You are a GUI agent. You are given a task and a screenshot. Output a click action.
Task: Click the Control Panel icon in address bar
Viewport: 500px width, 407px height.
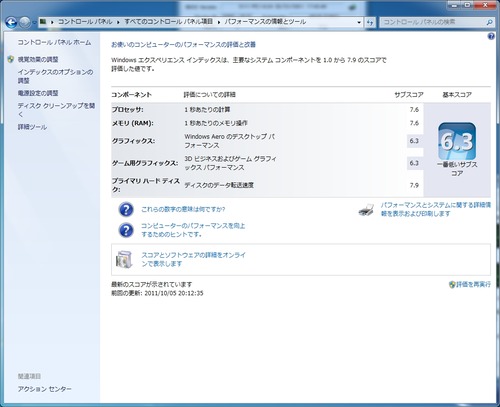43,22
